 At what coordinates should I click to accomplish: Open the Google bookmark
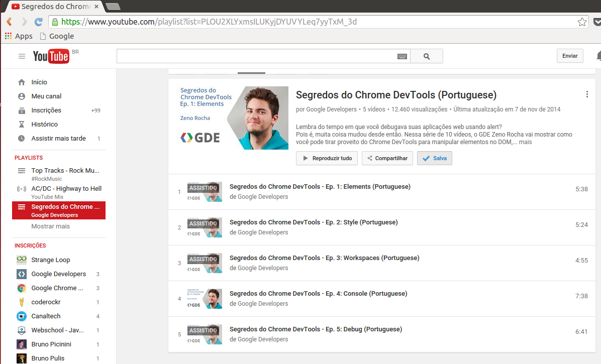coord(57,36)
